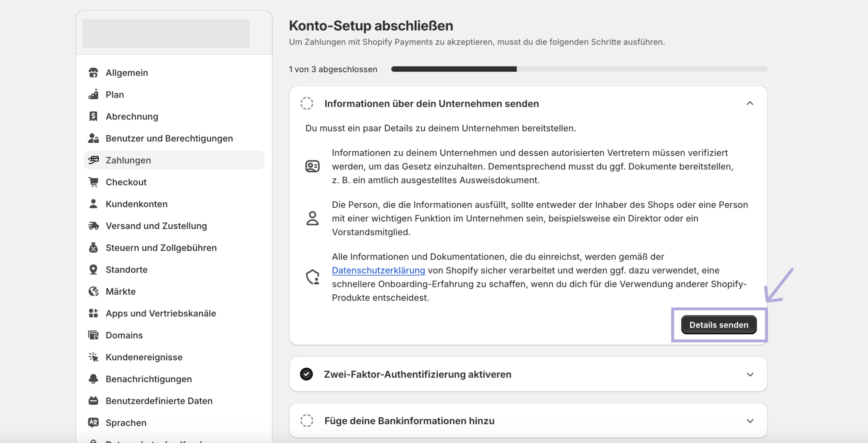
Task: Select Standorte in the sidebar
Action: (x=174, y=270)
